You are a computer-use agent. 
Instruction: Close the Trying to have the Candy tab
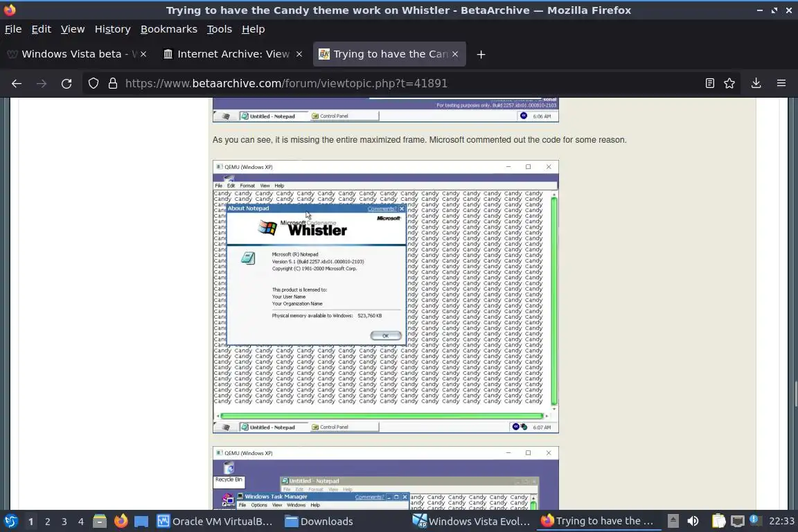[x=455, y=54]
